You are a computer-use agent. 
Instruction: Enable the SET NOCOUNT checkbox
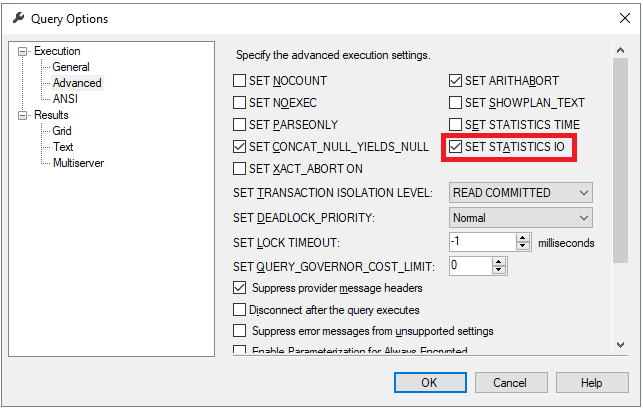[240, 80]
